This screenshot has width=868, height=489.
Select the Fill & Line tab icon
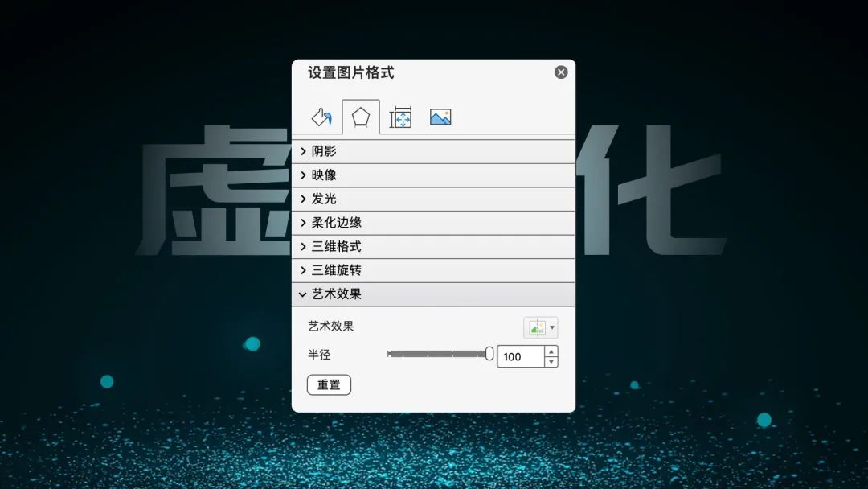pos(321,117)
